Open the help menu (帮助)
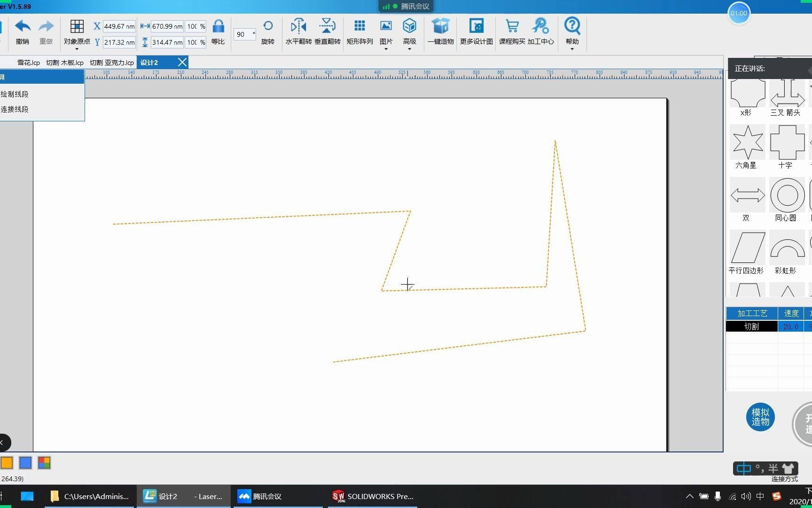 click(x=572, y=32)
